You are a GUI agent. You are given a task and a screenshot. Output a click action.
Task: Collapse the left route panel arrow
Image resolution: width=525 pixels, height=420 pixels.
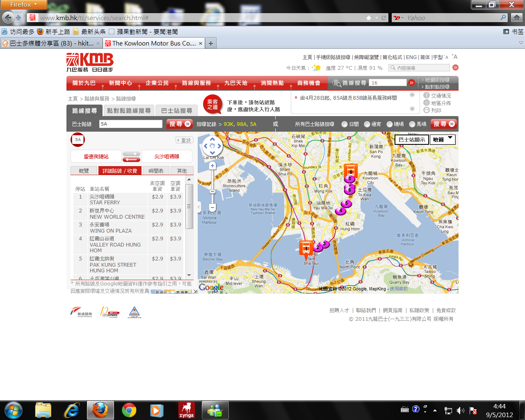[x=199, y=207]
